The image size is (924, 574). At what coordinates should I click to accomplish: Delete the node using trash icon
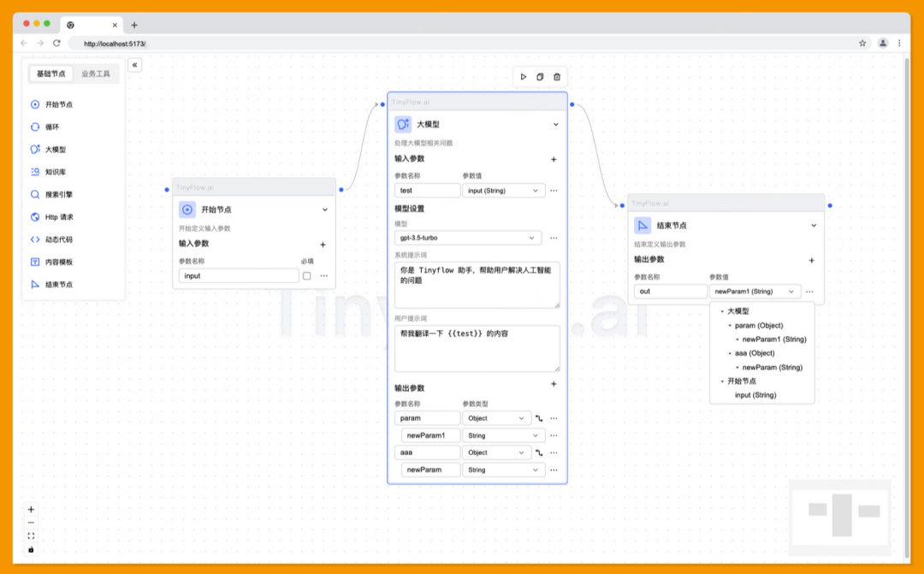(x=557, y=77)
